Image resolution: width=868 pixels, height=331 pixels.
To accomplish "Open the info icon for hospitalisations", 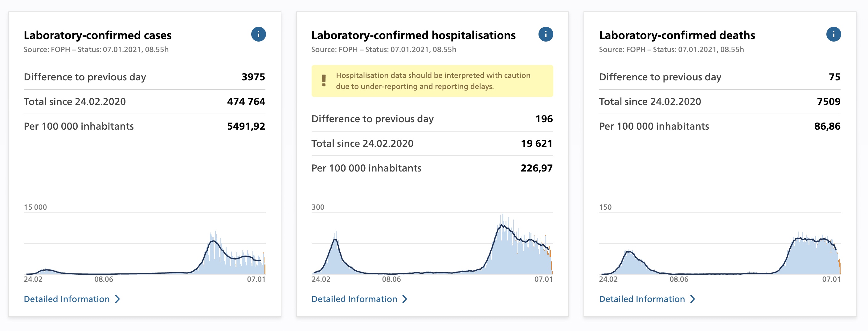I will (546, 34).
